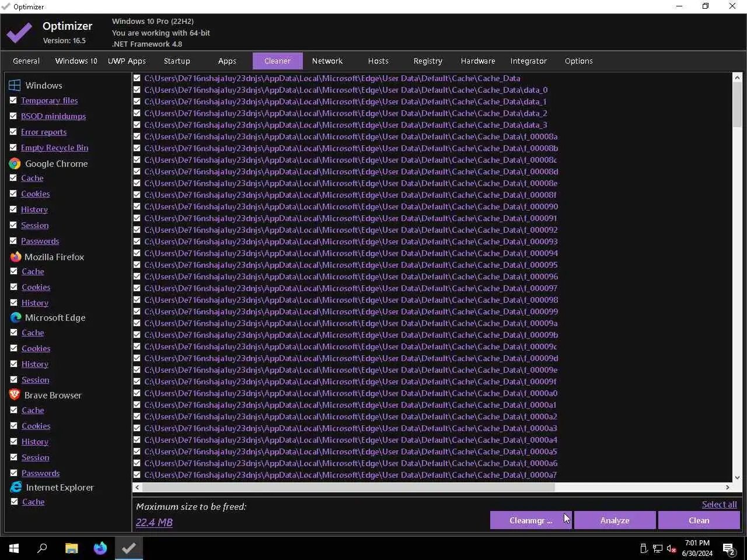The height and width of the screenshot is (560, 747).
Task: Click the Mozilla Firefox icon in sidebar
Action: pos(15,257)
